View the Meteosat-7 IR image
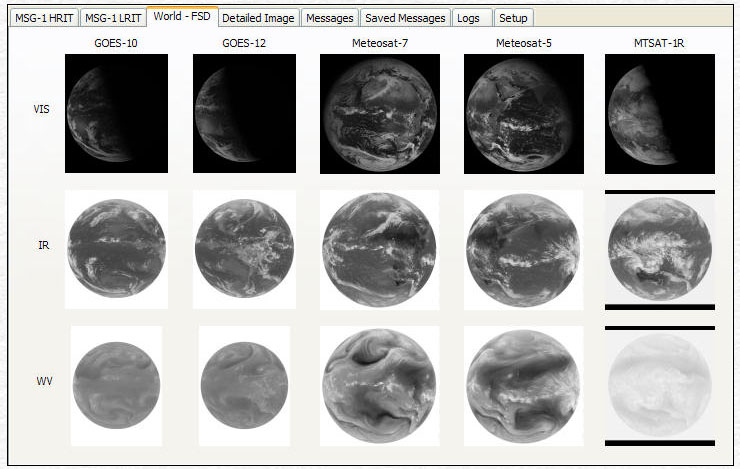Viewport: 740px width, 469px height. (379, 250)
